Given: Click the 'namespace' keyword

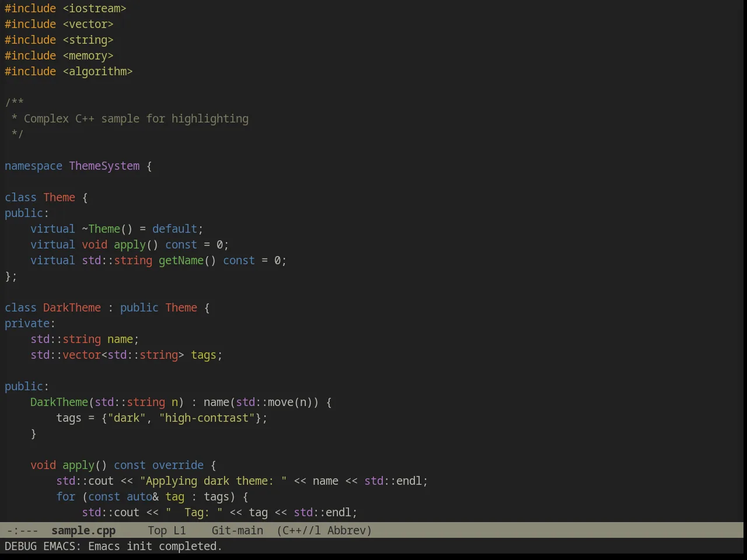Looking at the screenshot, I should (x=33, y=166).
